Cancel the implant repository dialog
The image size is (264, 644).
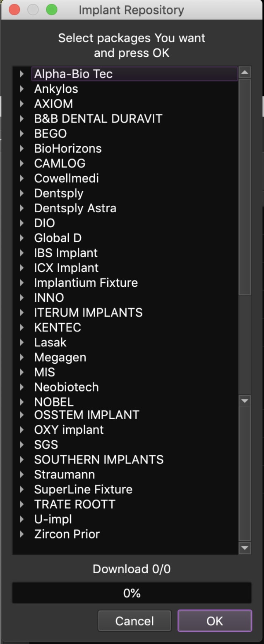coord(134,621)
